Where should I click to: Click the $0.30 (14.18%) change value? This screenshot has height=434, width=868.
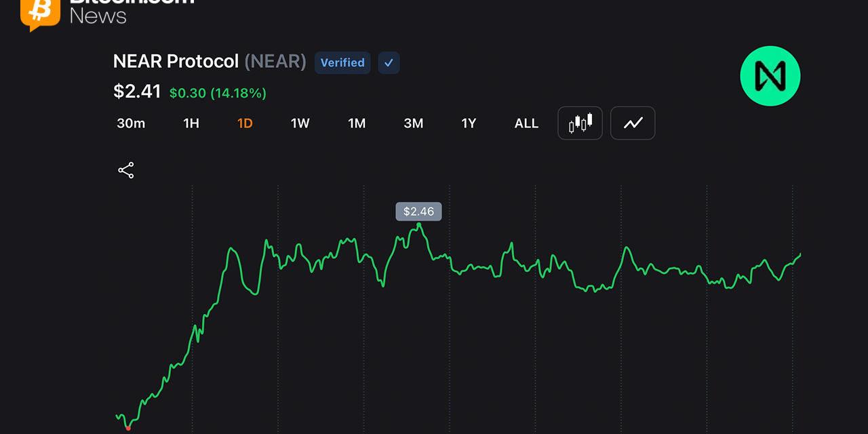click(x=218, y=93)
